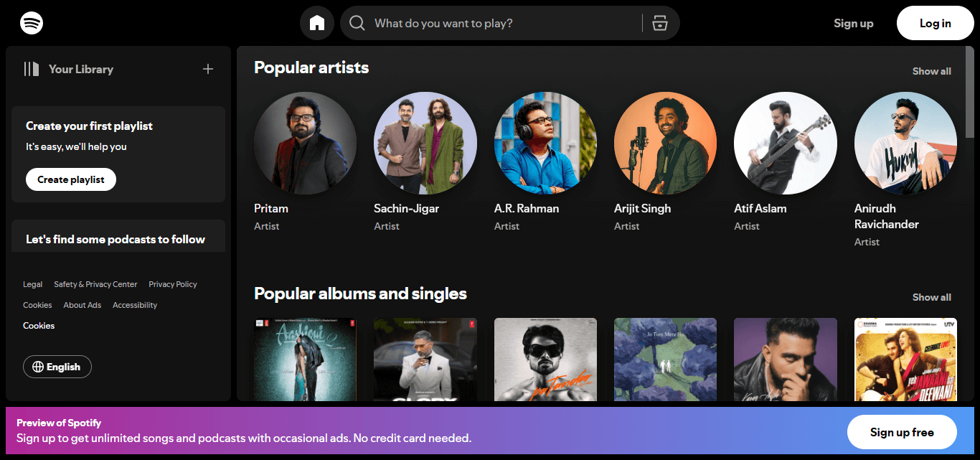Click the Sachin-Jigar name text
980x460 pixels.
pos(406,208)
